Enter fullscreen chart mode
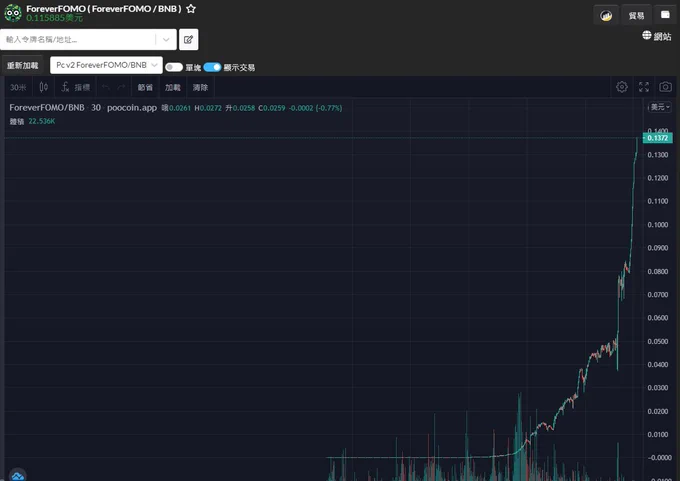 tap(644, 87)
